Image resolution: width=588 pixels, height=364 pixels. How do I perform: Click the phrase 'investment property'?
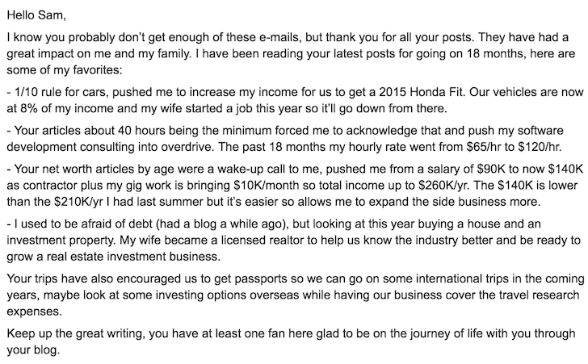click(61, 241)
